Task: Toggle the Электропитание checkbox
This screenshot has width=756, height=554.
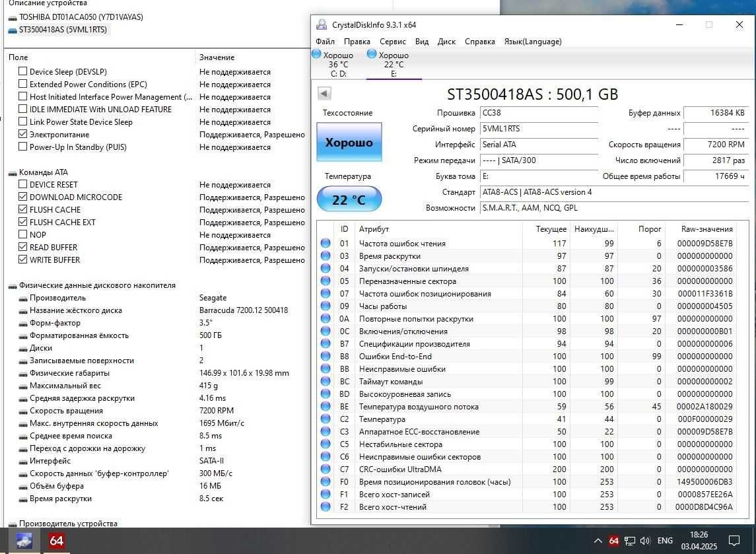Action: coord(22,133)
